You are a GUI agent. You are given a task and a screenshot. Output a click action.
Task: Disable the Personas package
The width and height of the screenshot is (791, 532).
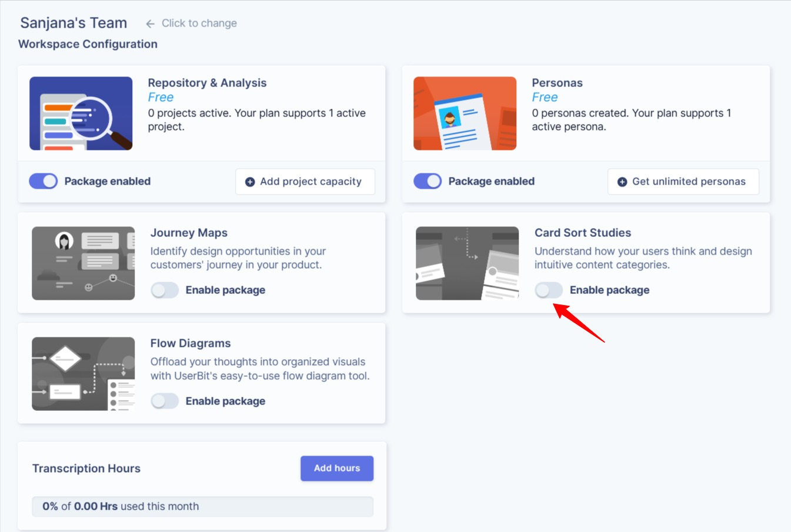click(x=427, y=181)
